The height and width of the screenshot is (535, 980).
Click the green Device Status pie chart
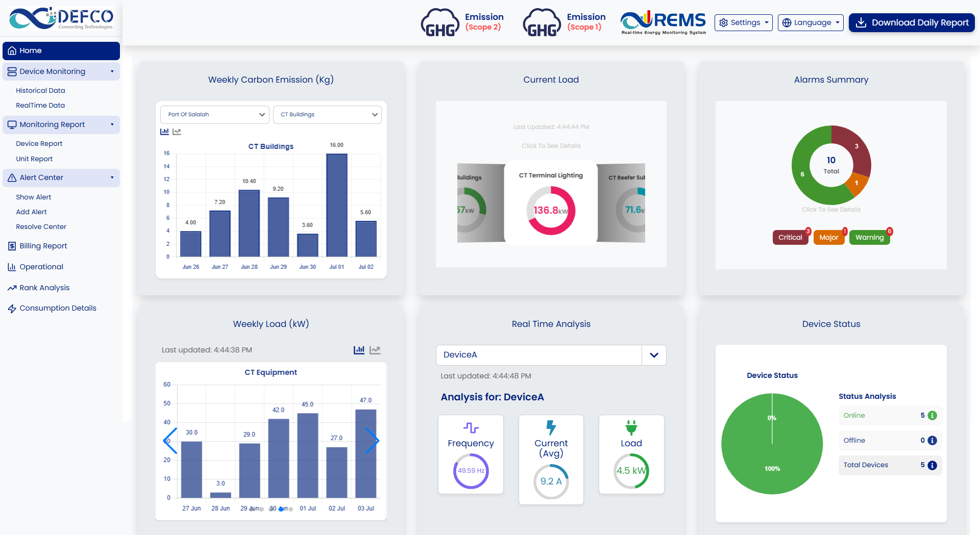tap(772, 444)
